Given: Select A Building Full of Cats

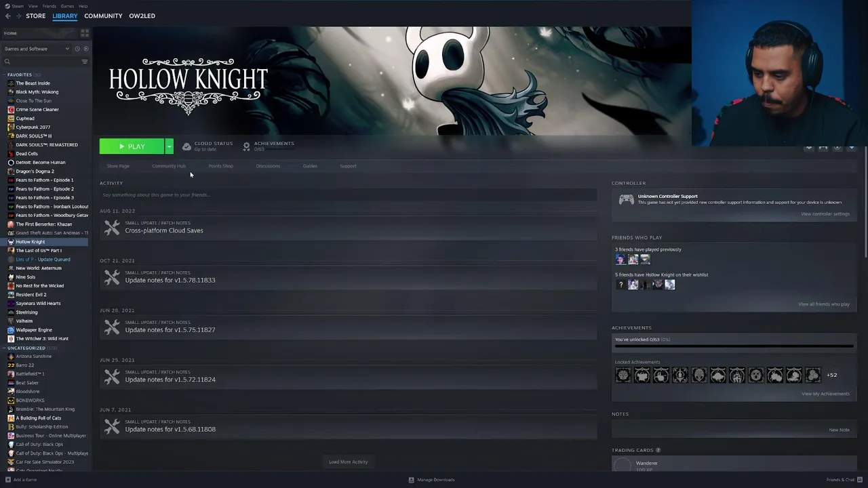Looking at the screenshot, I should pyautogui.click(x=38, y=418).
